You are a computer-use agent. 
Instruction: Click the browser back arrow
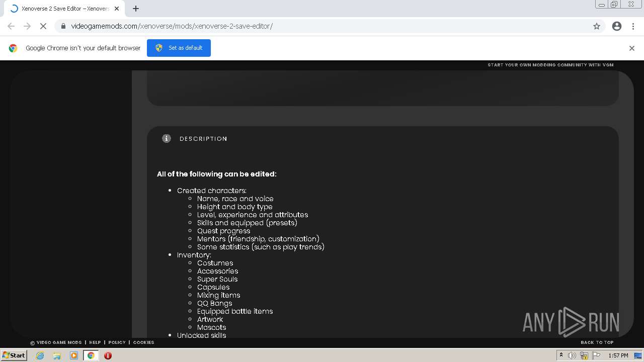(x=11, y=26)
